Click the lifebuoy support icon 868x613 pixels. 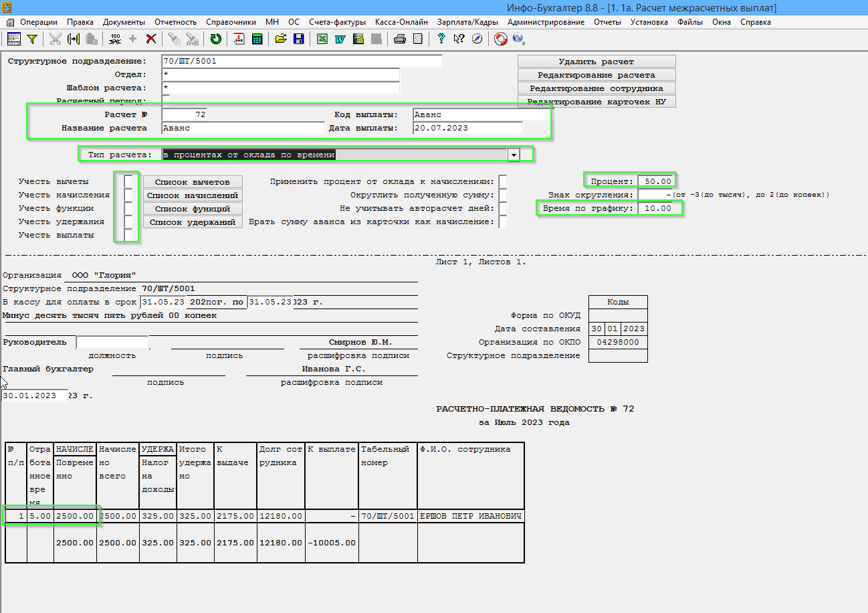(x=500, y=39)
